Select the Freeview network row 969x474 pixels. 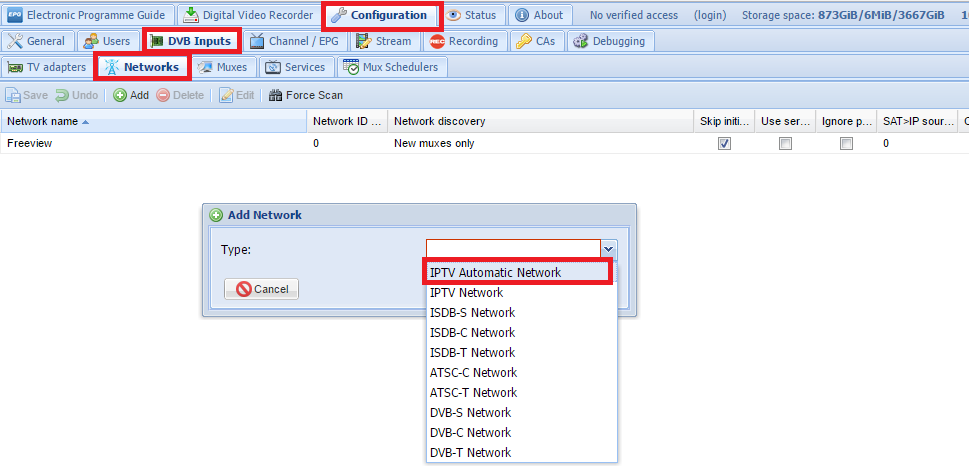tap(484, 143)
